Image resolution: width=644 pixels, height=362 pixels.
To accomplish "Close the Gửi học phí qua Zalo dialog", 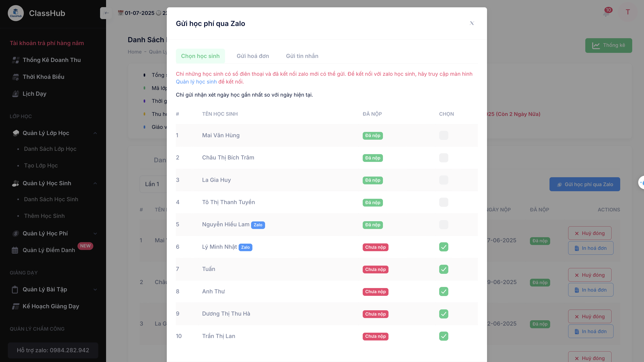I will 471,23.
